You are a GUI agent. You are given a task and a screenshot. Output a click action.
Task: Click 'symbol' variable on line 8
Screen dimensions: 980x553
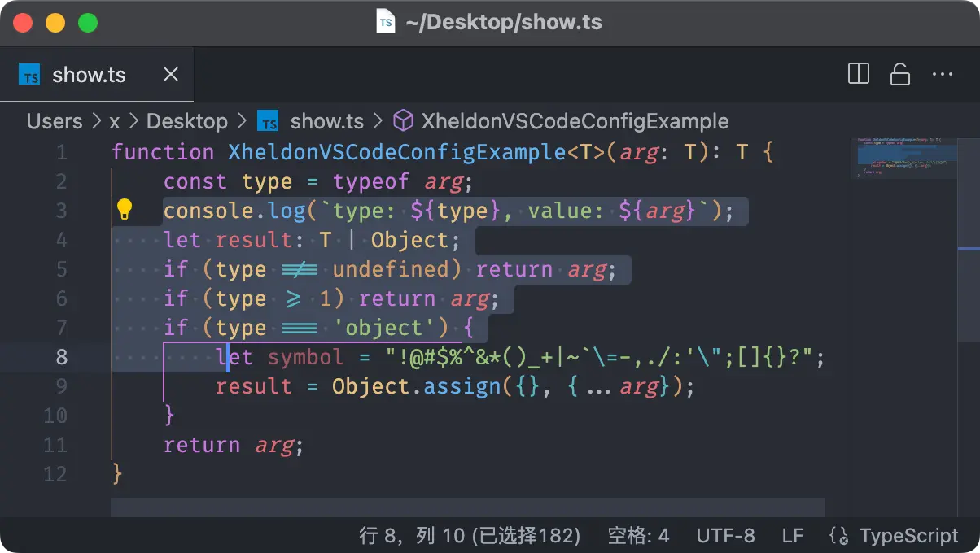[x=306, y=357]
